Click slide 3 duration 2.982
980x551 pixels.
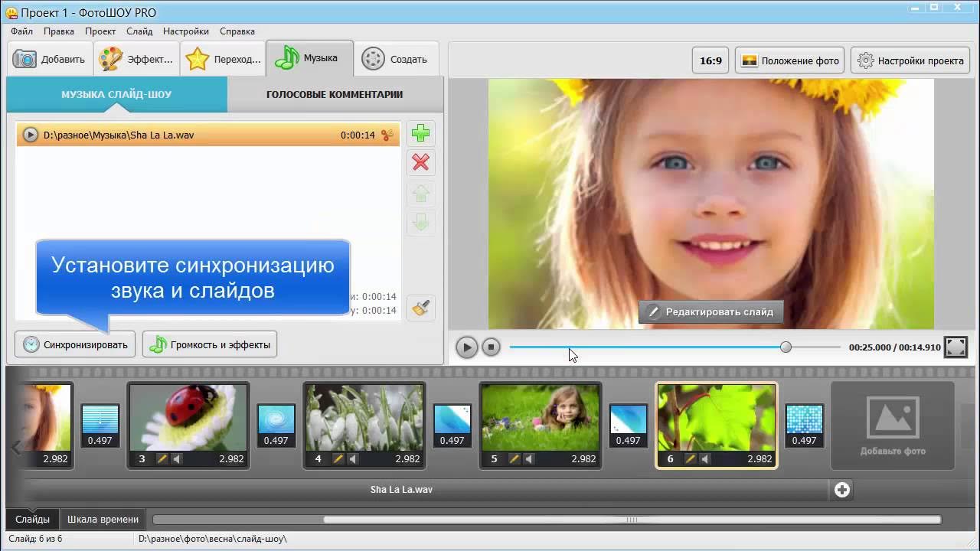233,459
